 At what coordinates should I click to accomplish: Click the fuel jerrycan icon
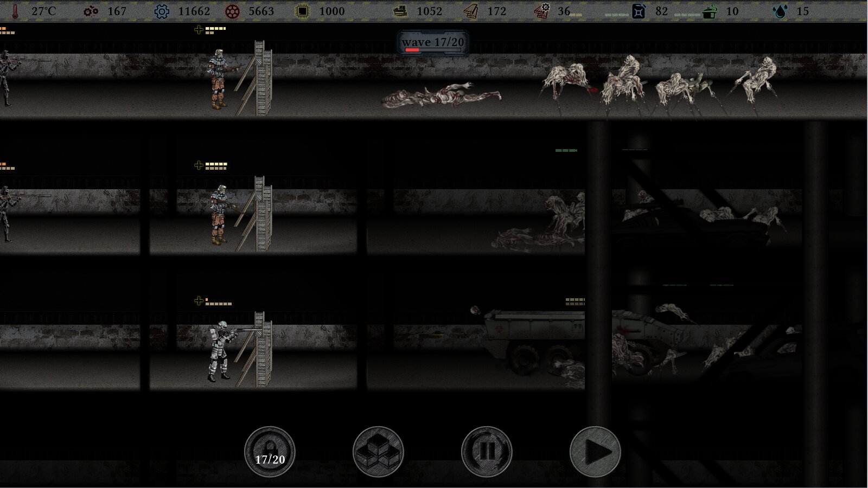[639, 11]
